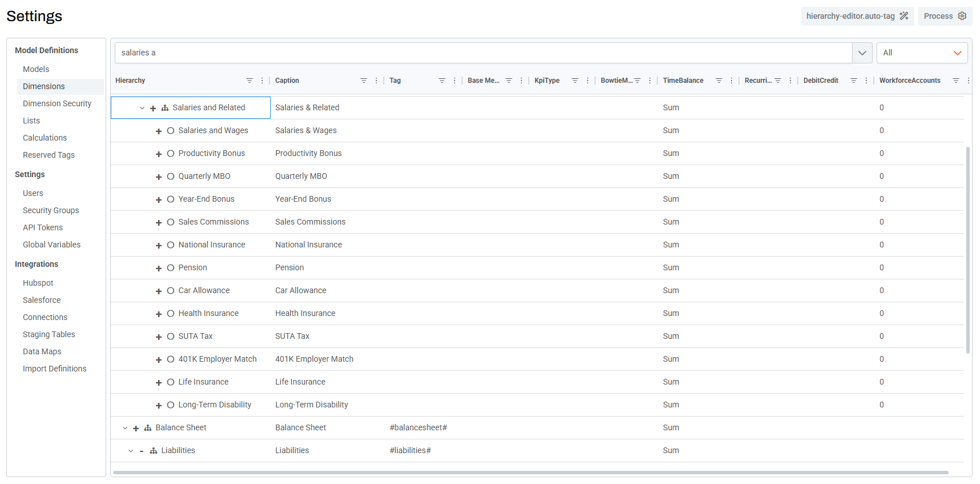
Task: Open Dimension Security in the sidebar
Action: click(x=57, y=103)
